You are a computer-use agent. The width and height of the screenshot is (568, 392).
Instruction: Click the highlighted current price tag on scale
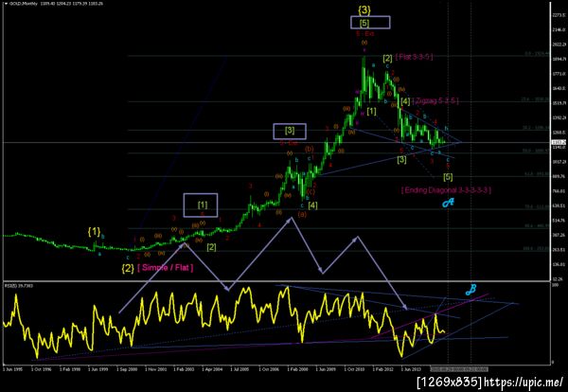[557, 142]
